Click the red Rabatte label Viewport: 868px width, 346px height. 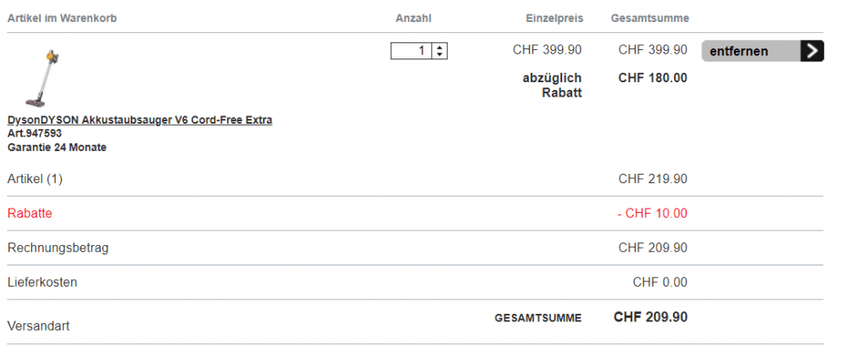coord(30,214)
